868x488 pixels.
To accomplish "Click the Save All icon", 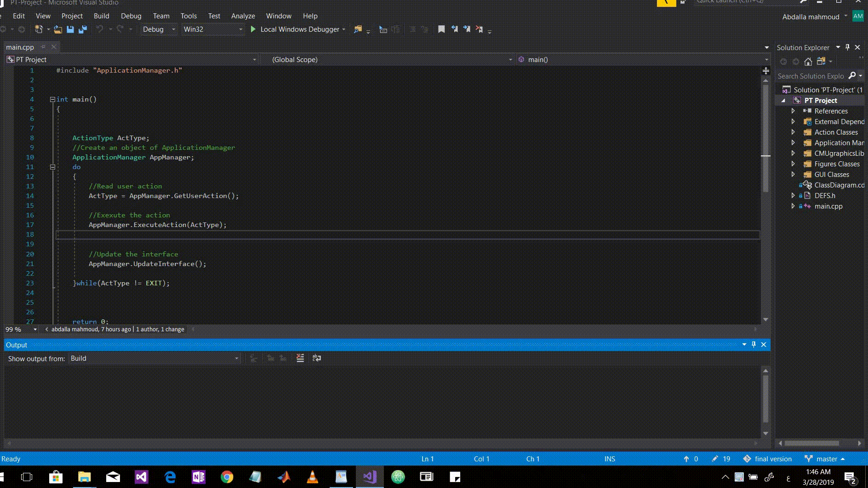I will (x=83, y=29).
